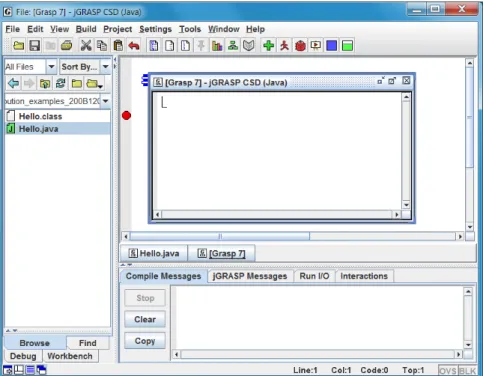
Task: Click the cascade windows icon in status bar
Action: point(41,370)
